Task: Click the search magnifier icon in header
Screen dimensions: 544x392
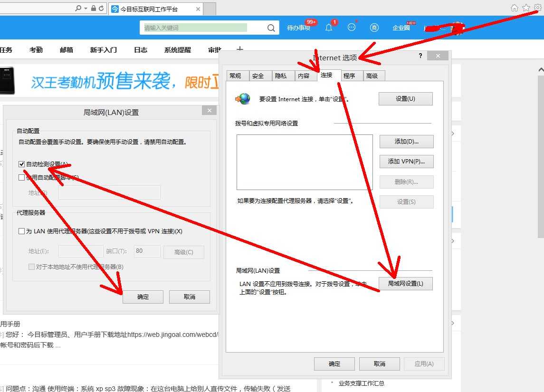Action: (x=271, y=28)
